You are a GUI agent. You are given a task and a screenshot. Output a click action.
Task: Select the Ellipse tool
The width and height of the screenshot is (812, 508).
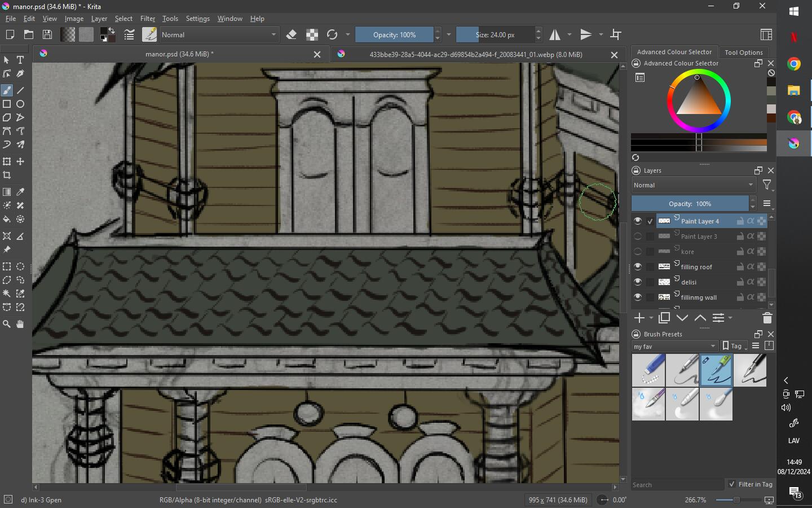tap(20, 104)
